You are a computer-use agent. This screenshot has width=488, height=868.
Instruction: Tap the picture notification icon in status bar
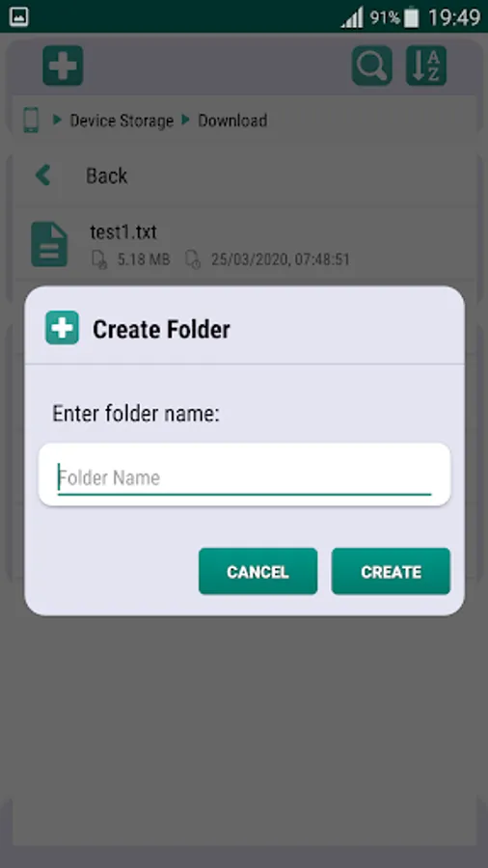[x=19, y=17]
